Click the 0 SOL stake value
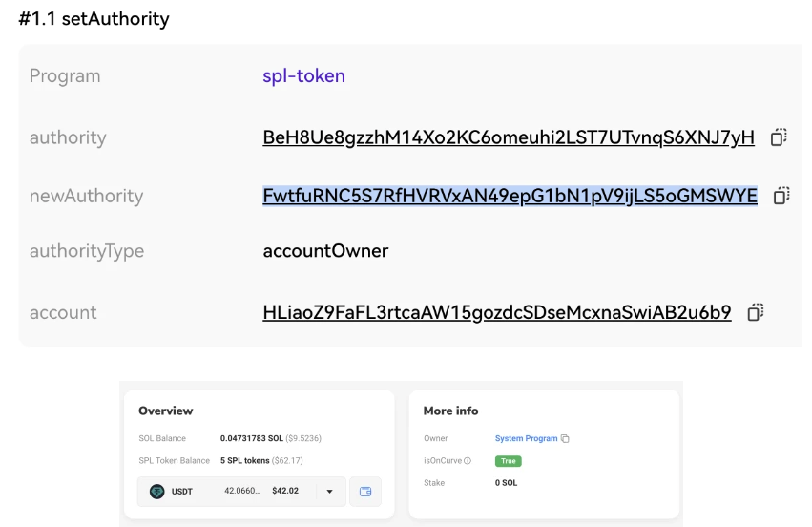Screen dimensions: 812x527 pos(506,483)
